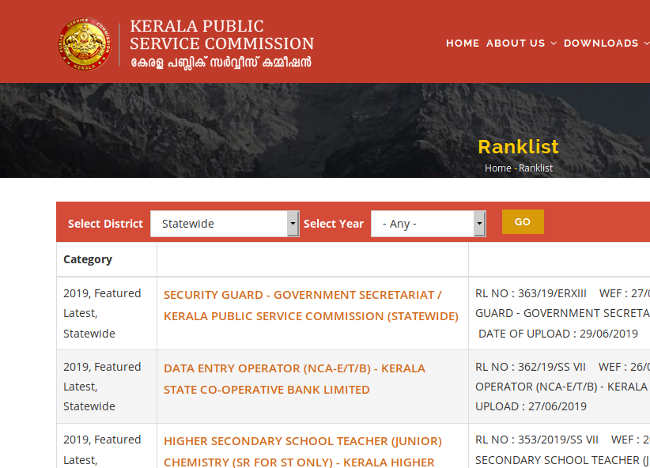Image resolution: width=650 pixels, height=468 pixels.
Task: Click the Kerala PSC emblem logo
Action: click(x=85, y=44)
